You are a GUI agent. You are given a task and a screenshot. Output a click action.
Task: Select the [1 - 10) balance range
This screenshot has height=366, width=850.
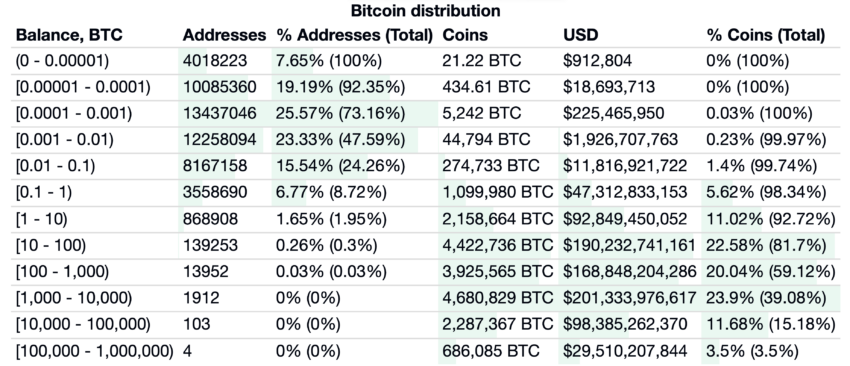(x=42, y=219)
